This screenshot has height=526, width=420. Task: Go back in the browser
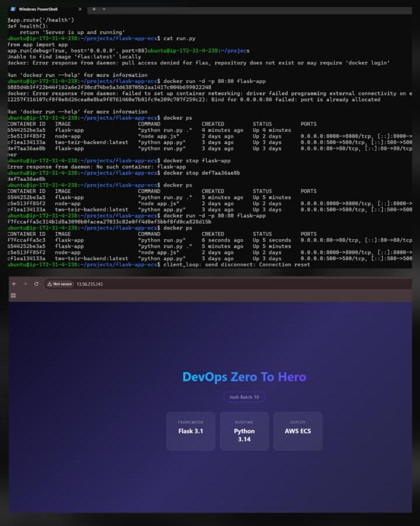14,284
